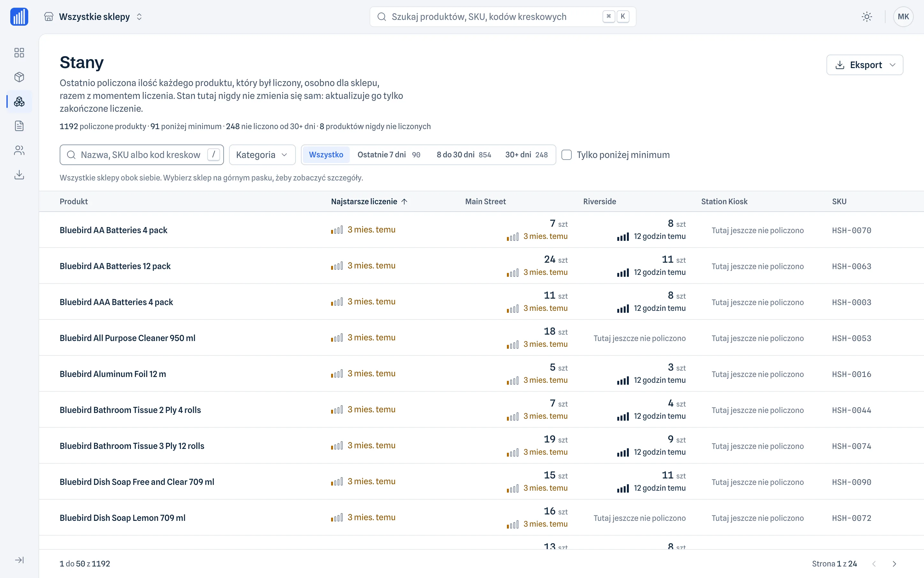
Task: Open the products box sidebar icon
Action: (19, 77)
